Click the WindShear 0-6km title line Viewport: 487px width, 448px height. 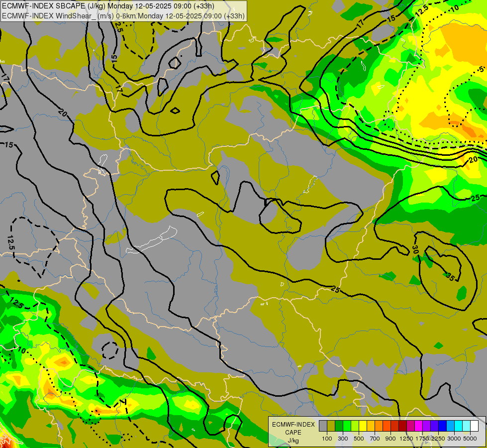123,16
